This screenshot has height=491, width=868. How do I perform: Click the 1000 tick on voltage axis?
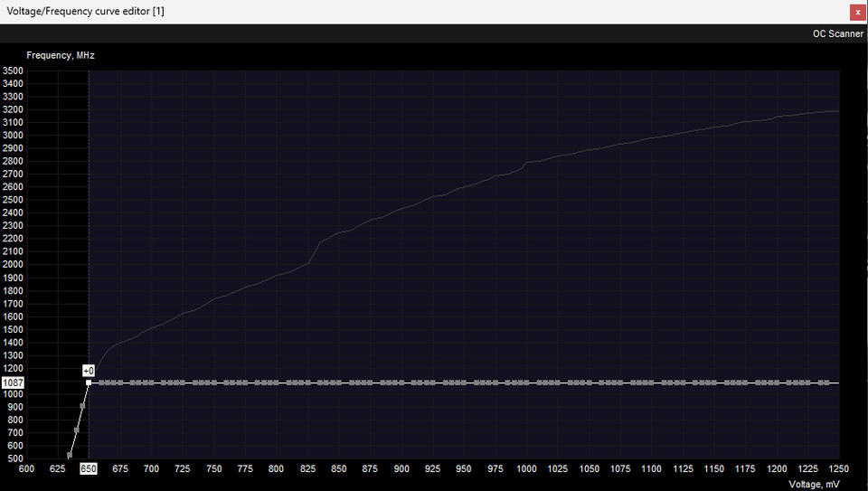pos(526,469)
